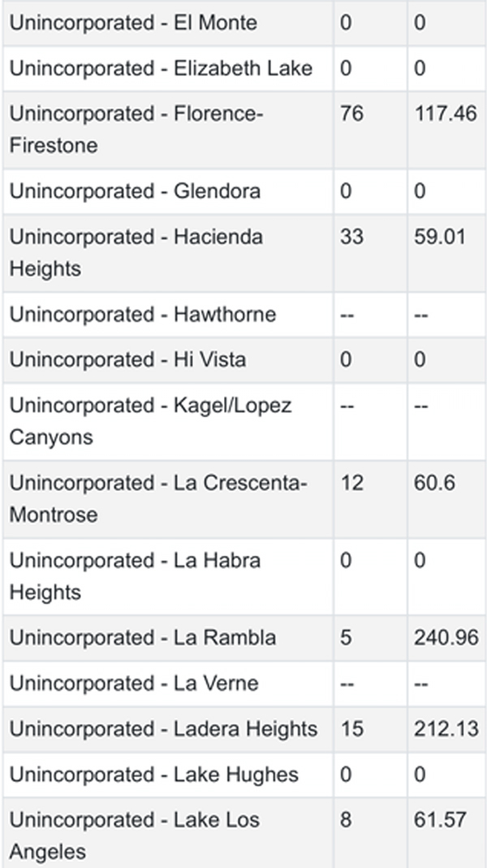Image resolution: width=487 pixels, height=868 pixels.
Task: Click the Unincorporated - Lake Hughes cell
Action: pyautogui.click(x=154, y=774)
